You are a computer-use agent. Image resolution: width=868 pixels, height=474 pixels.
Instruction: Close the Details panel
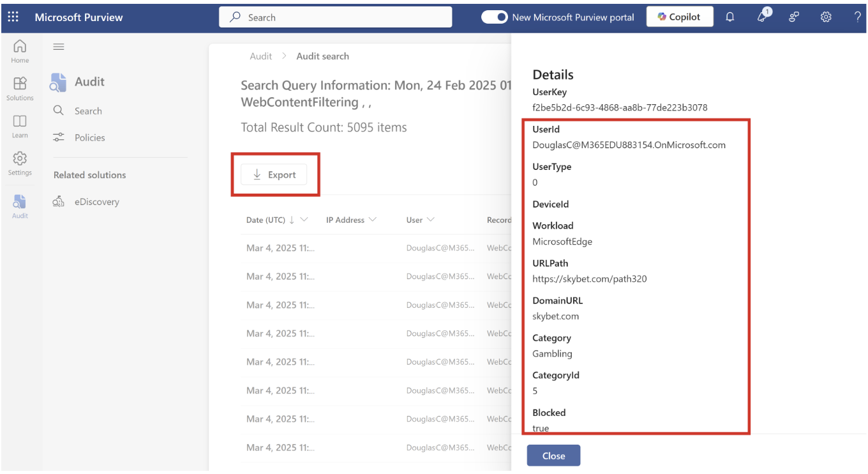(553, 455)
